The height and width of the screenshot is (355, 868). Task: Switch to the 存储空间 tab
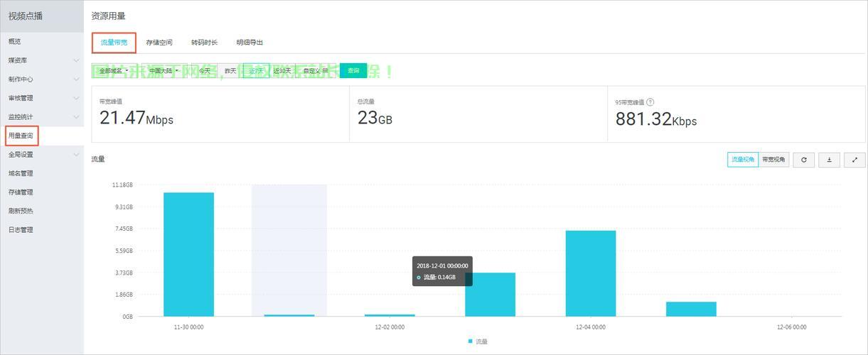click(x=159, y=43)
